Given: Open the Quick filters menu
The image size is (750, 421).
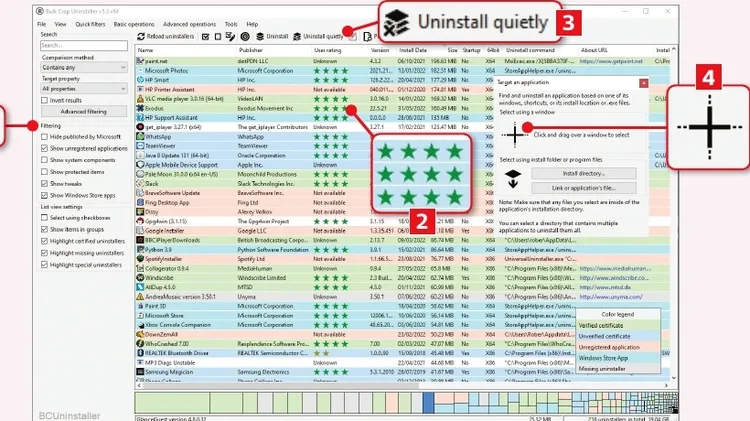Looking at the screenshot, I should (x=90, y=24).
